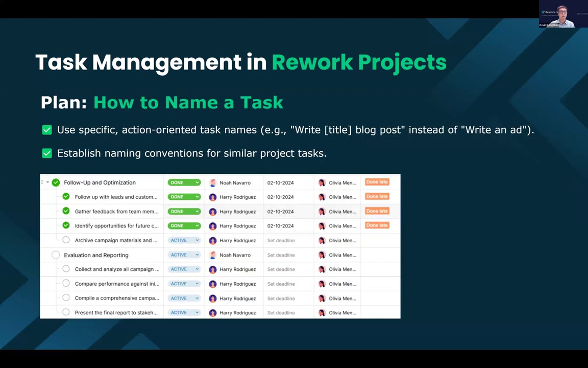Collapse the Follow-Up and Optimization group arrow
Screen dimensions: 588x368
[x=47, y=182]
